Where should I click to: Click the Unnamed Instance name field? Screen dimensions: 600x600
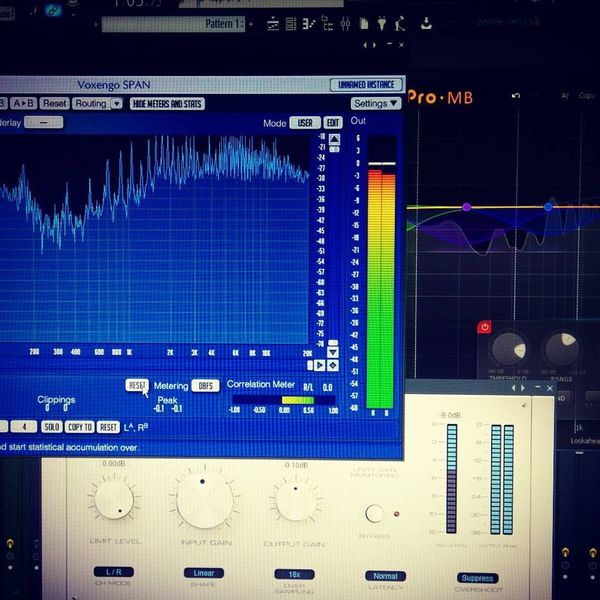(x=366, y=85)
